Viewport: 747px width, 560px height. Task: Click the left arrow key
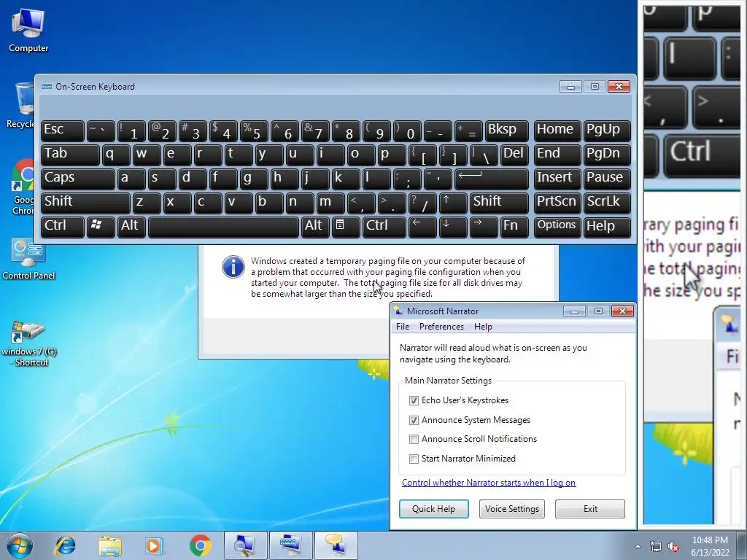point(422,227)
